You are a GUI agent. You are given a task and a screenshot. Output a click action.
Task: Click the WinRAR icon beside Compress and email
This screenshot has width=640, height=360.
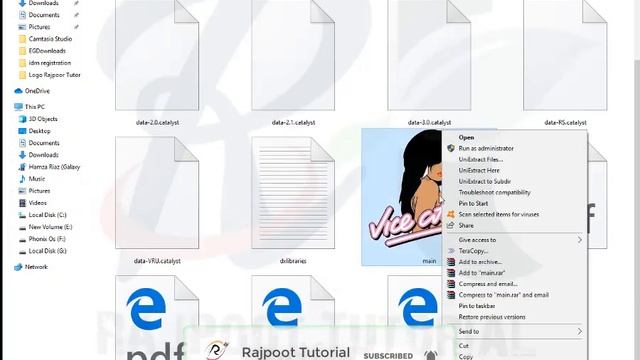click(451, 284)
